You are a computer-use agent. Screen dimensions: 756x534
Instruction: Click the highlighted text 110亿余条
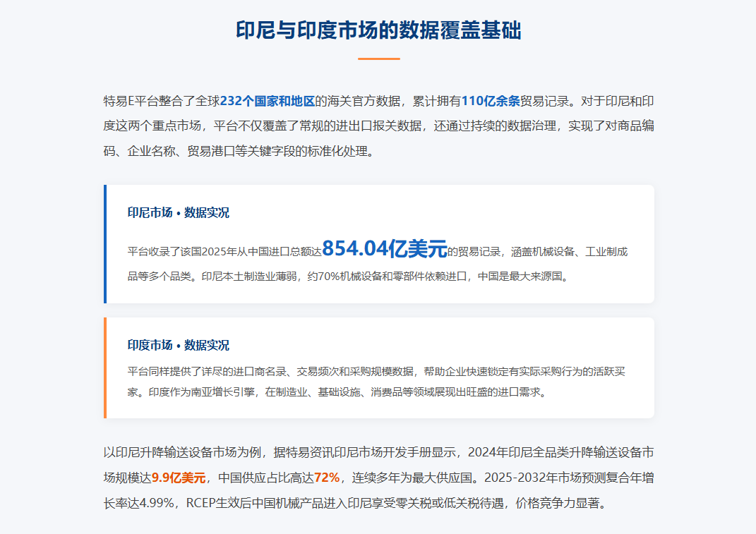(491, 101)
